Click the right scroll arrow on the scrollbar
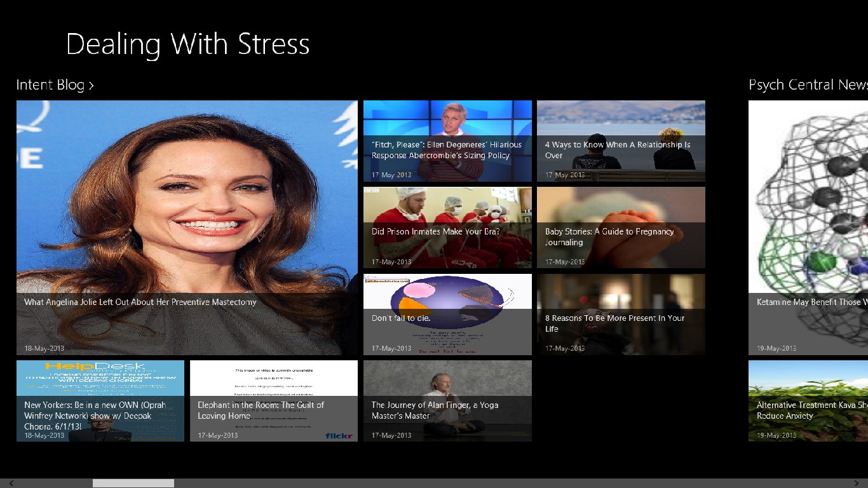The height and width of the screenshot is (488, 868). pyautogui.click(x=863, y=484)
